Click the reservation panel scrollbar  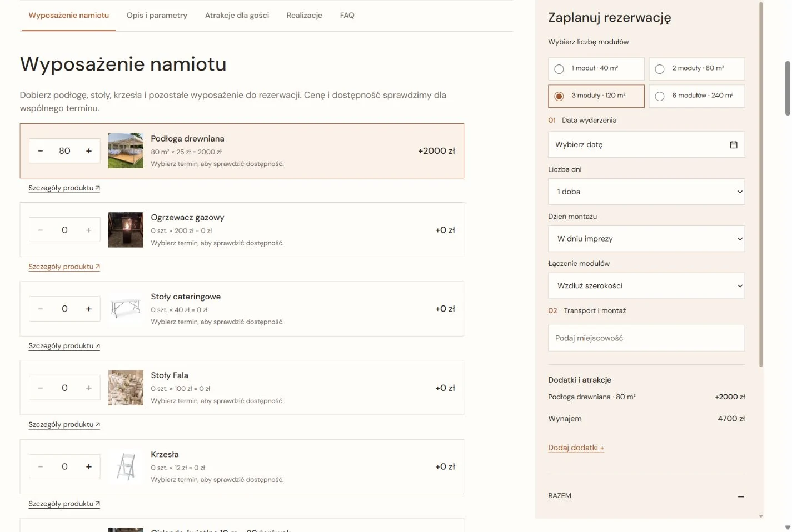[x=761, y=184]
